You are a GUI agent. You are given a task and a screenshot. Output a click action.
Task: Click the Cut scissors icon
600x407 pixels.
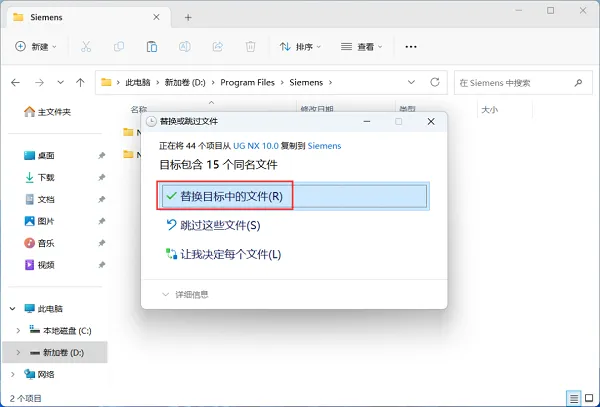click(86, 47)
